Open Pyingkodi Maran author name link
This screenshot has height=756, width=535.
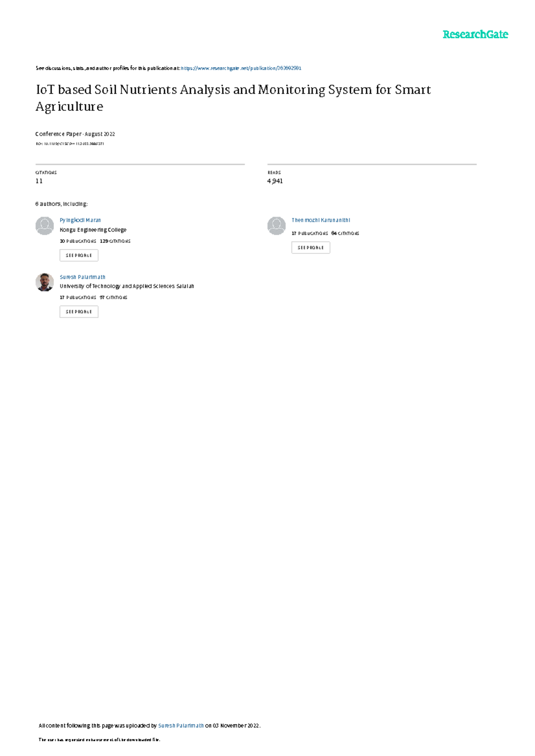(x=80, y=220)
